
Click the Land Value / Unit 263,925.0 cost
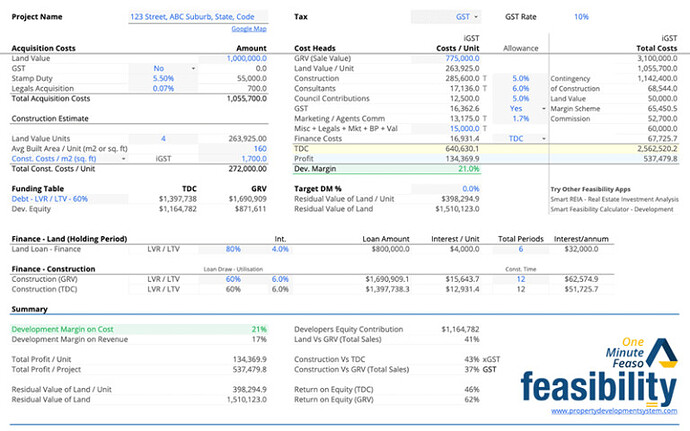coord(462,68)
